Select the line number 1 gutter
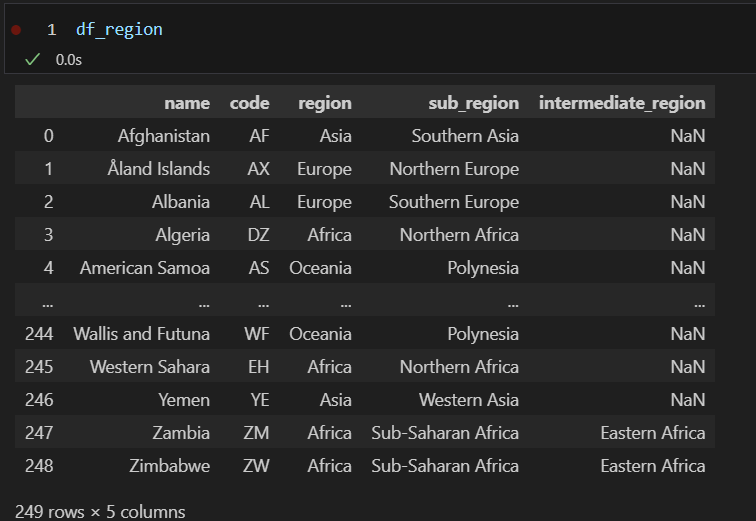Image resolution: width=756 pixels, height=521 pixels. point(52,30)
